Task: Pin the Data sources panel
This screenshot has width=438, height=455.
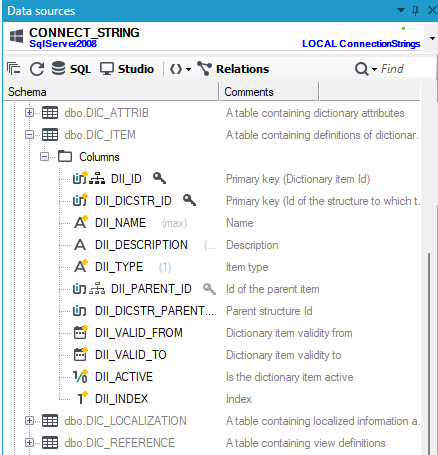Action: tap(415, 10)
